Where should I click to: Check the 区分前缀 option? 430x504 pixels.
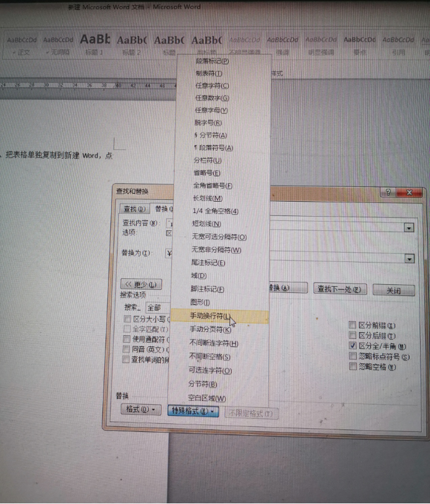click(x=352, y=325)
